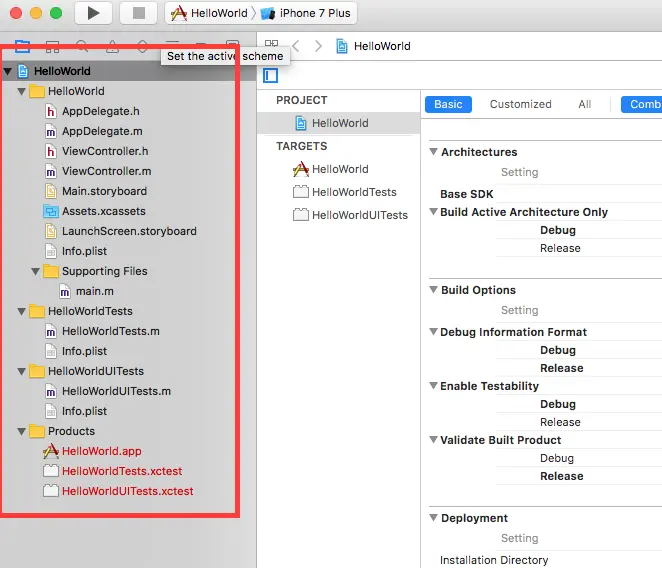
Task: Select the HelloWorld app target
Action: click(x=331, y=169)
